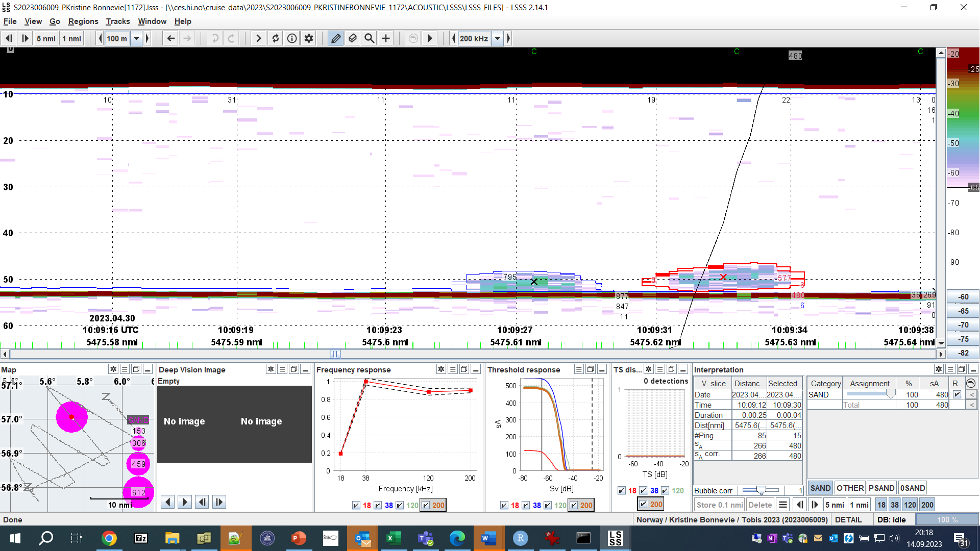Uncheck the 200 kHz box under Threshold response
980x551 pixels.
point(574,505)
